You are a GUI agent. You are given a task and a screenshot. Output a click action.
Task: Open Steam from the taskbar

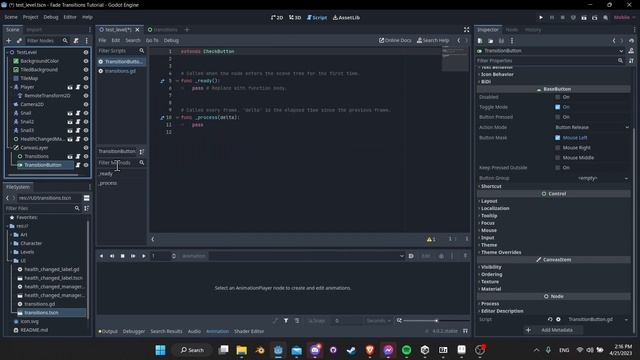tap(351, 350)
